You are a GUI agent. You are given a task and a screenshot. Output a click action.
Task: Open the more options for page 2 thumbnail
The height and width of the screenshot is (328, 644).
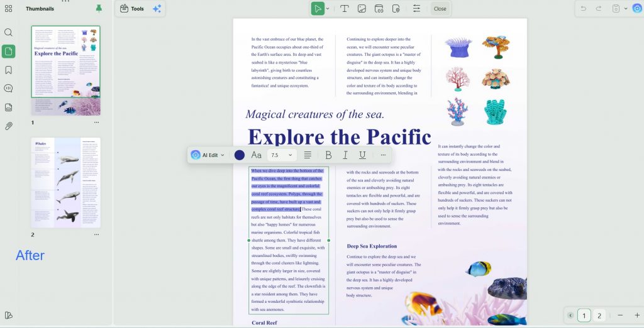[96, 234]
